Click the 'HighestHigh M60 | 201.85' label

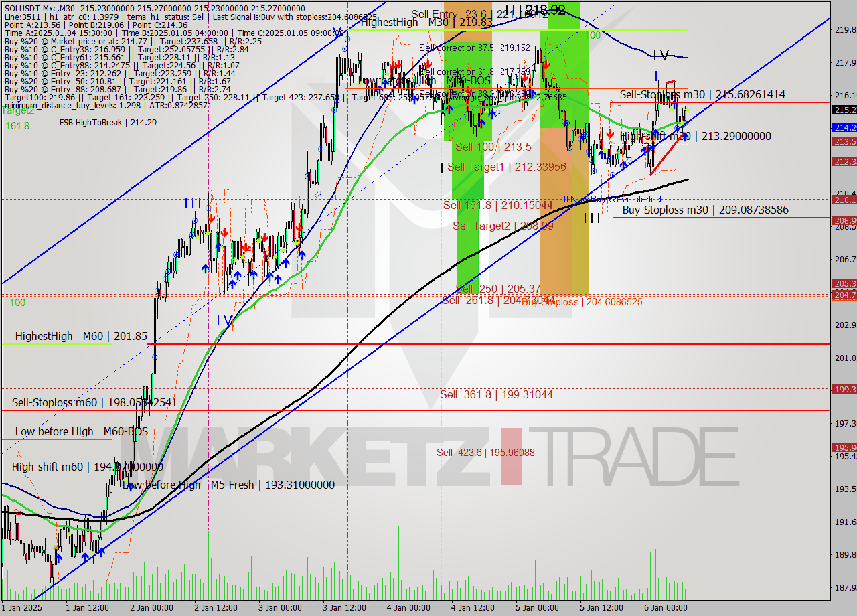81,336
